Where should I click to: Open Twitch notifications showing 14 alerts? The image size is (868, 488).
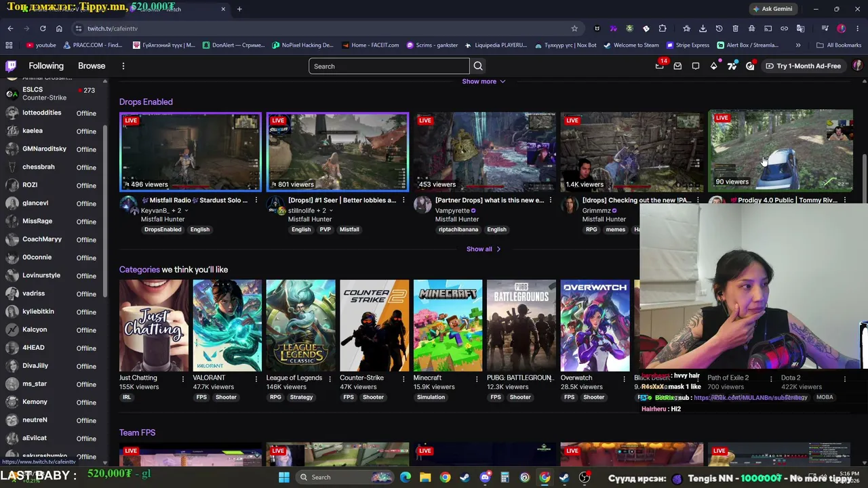pyautogui.click(x=660, y=66)
